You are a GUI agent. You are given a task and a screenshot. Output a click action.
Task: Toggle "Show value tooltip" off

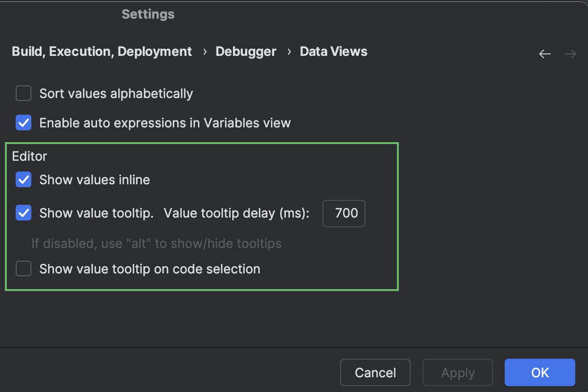tap(23, 213)
